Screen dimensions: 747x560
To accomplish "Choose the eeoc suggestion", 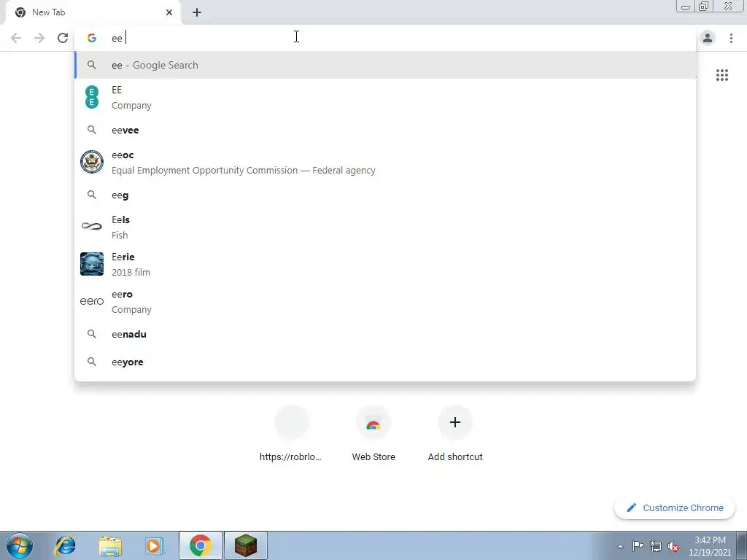I will pos(385,162).
